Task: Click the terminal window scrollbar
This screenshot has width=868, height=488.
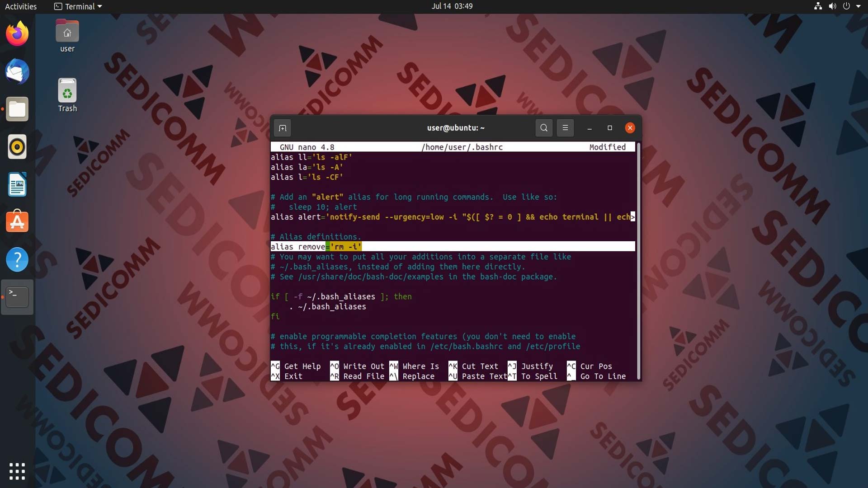Action: 638,261
